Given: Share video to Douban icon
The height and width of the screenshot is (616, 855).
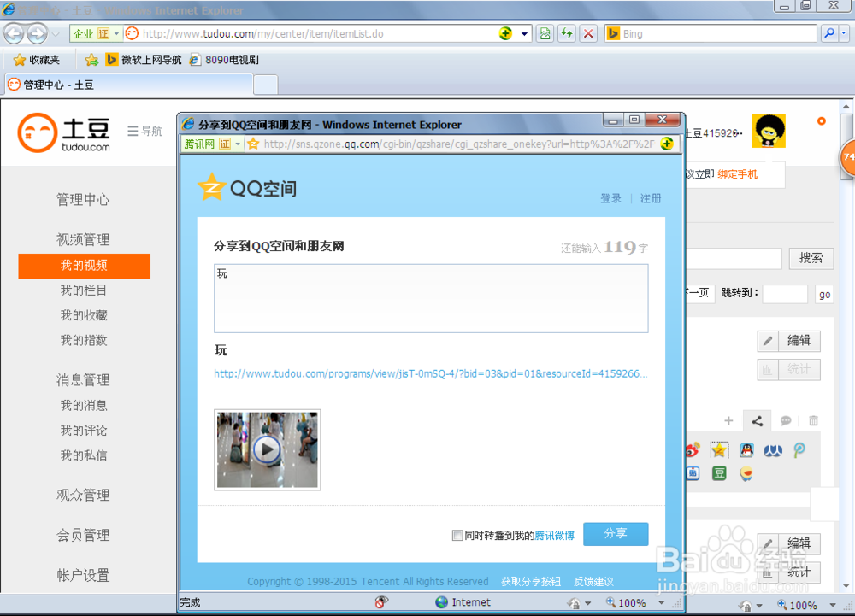Looking at the screenshot, I should (x=719, y=473).
